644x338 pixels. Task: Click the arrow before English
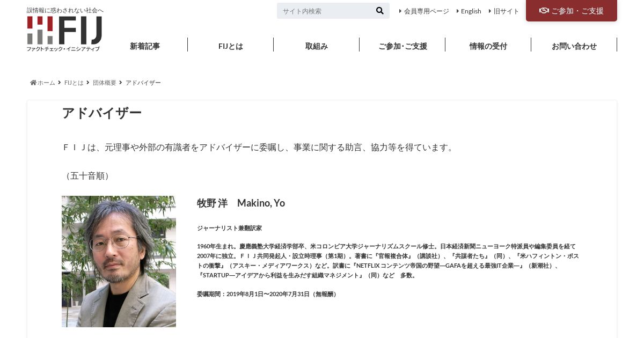[x=458, y=11]
